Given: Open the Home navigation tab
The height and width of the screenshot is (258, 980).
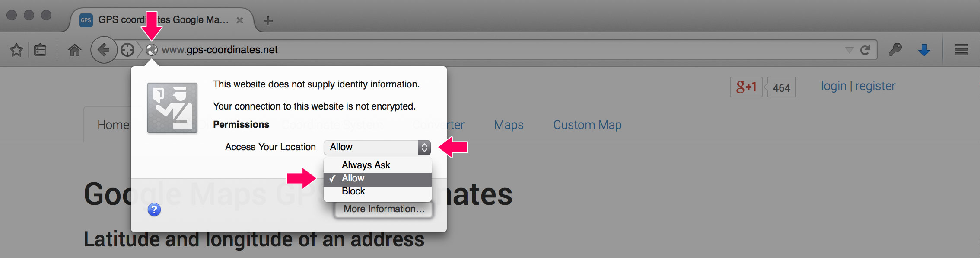Looking at the screenshot, I should coord(113,125).
